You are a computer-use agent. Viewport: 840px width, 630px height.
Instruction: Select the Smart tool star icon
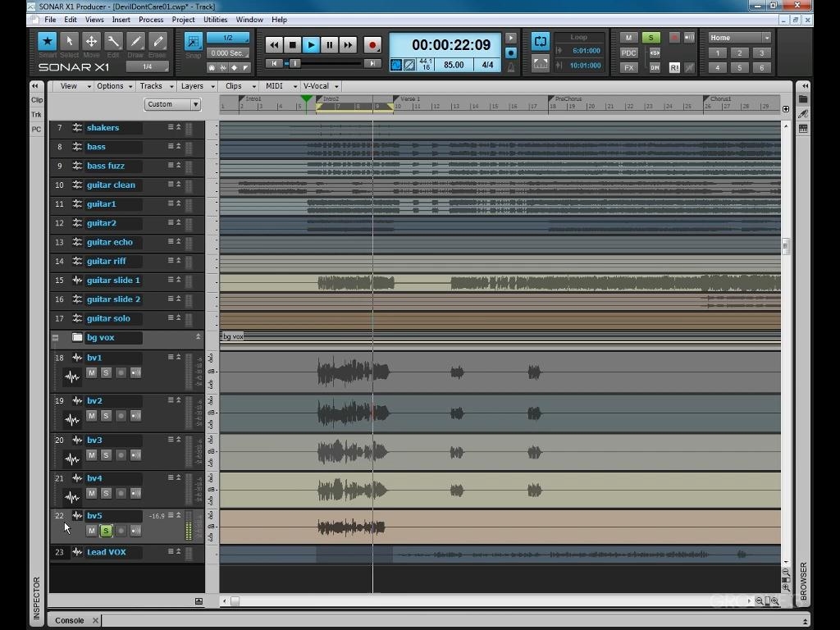[x=47, y=41]
